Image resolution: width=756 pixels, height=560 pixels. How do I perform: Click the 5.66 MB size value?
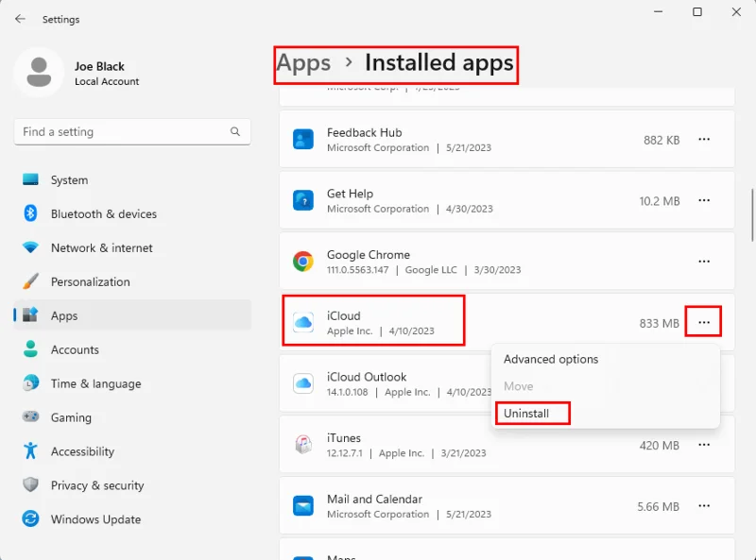pos(658,506)
